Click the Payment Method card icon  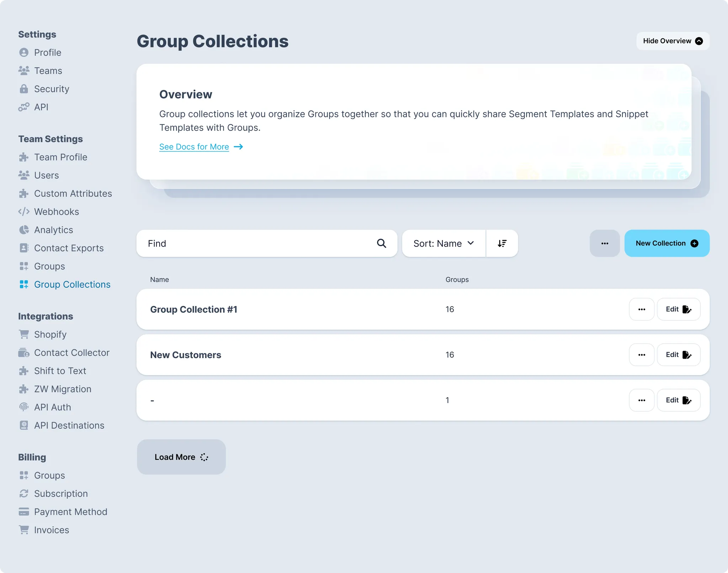pyautogui.click(x=24, y=512)
